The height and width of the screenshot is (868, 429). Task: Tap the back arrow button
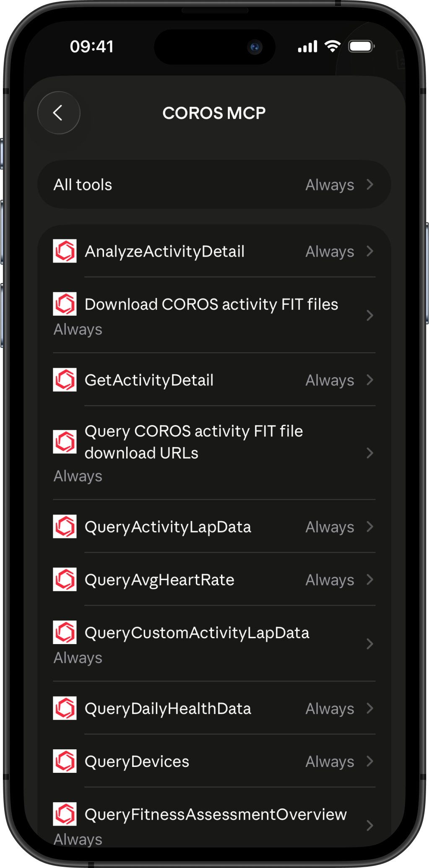coord(59,113)
